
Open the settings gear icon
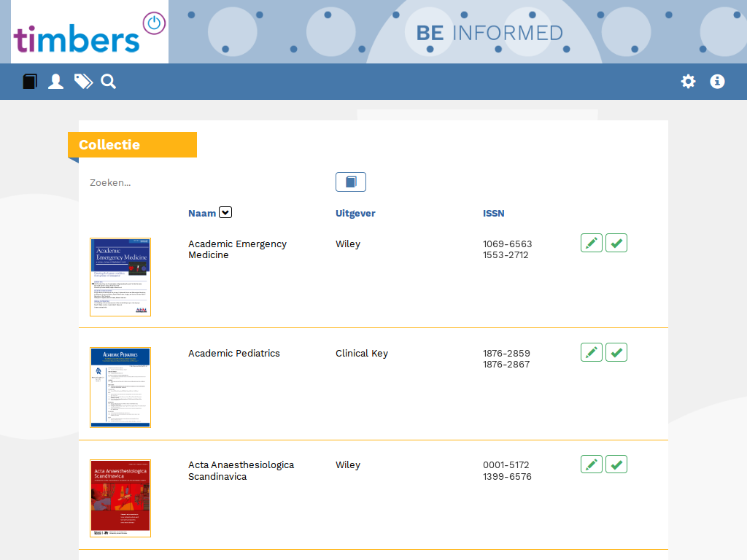click(x=688, y=82)
